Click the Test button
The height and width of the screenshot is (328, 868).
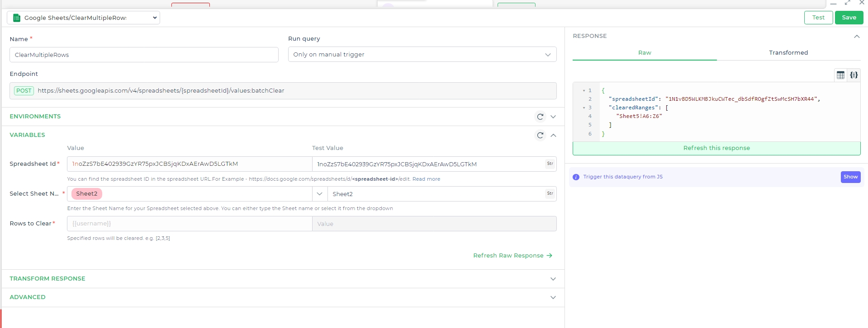[818, 18]
